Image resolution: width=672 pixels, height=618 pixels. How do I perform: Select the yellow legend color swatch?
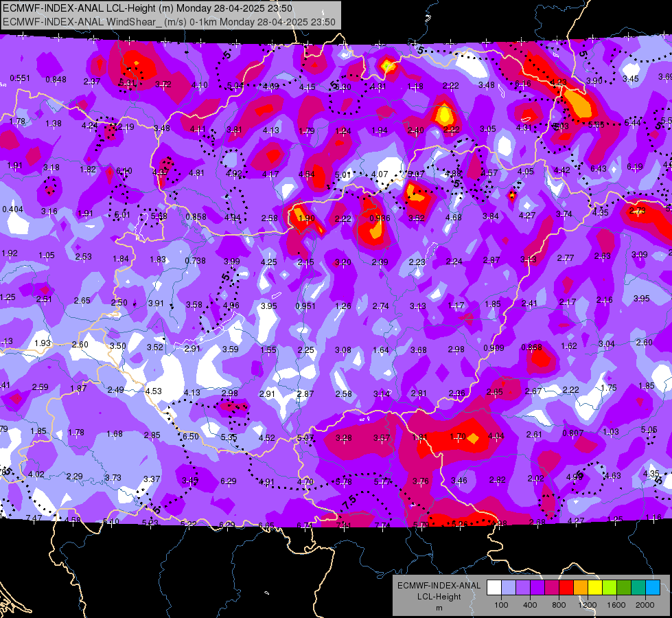click(x=595, y=587)
